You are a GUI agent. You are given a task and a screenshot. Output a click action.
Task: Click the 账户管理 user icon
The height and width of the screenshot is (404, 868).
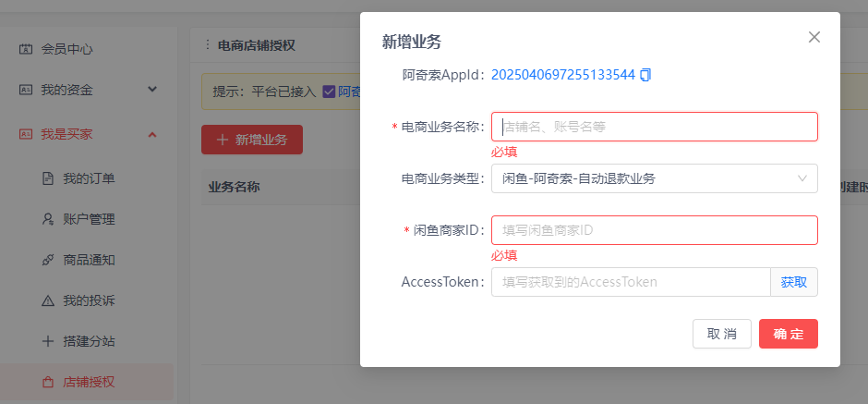coord(48,219)
